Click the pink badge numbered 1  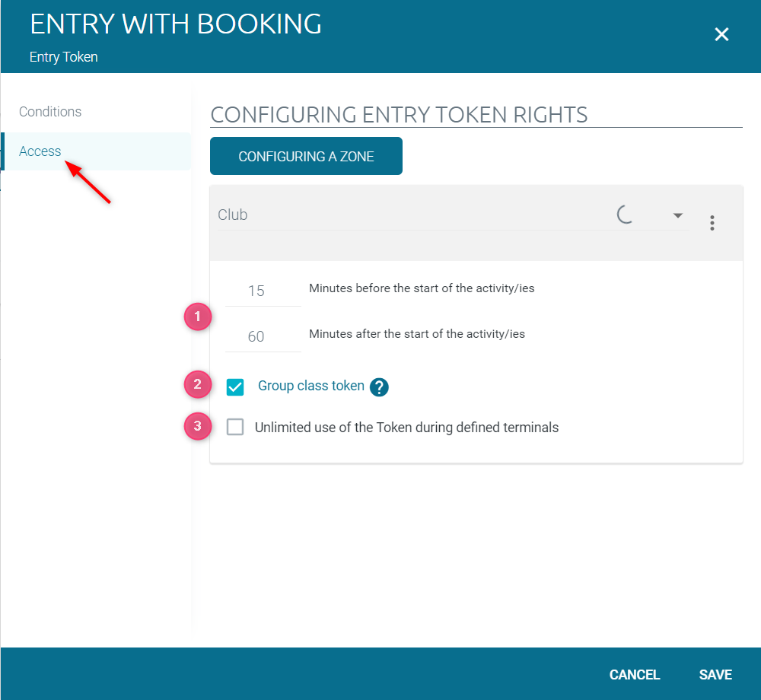point(198,317)
